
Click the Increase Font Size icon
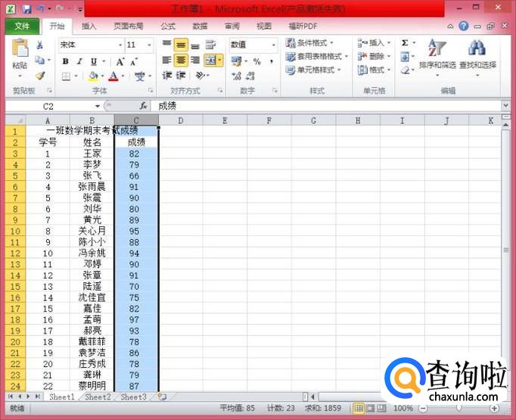[120, 61]
